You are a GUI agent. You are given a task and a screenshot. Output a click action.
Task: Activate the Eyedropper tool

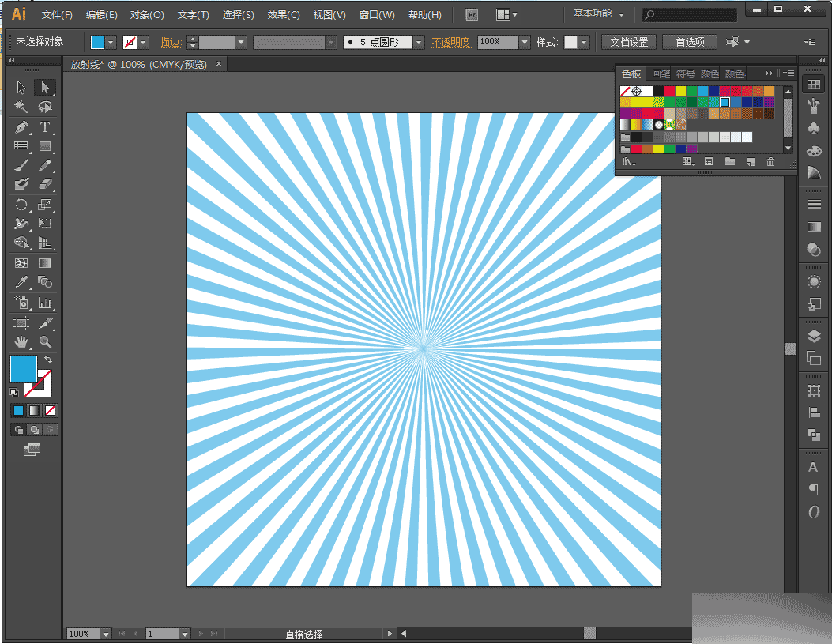coord(21,283)
